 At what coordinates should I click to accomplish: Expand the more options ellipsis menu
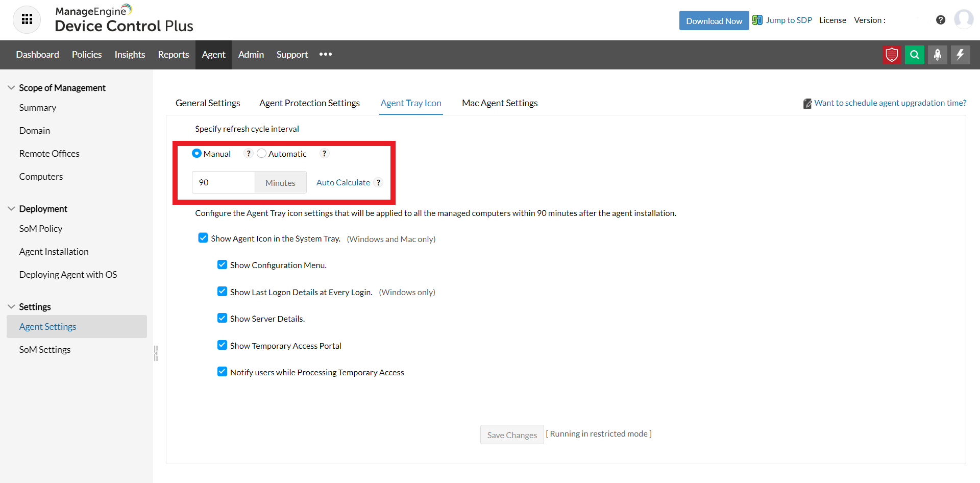(x=326, y=55)
